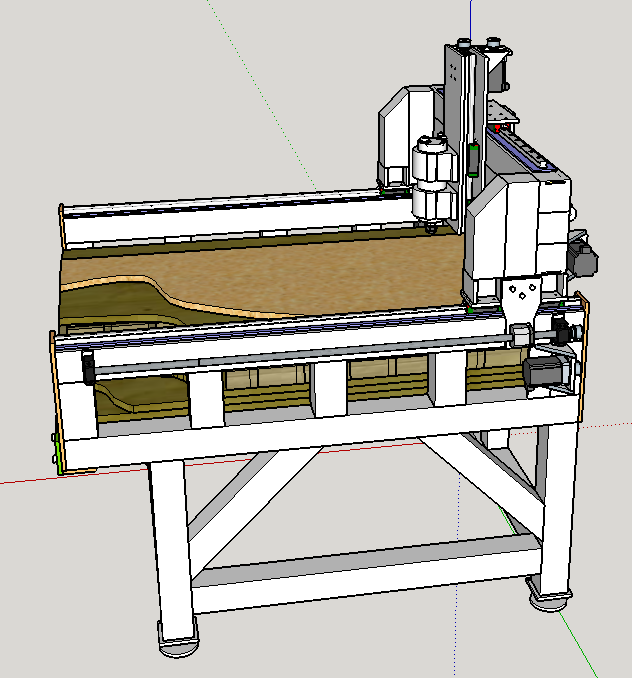Select the lead screw coupling block on front rail
The width and height of the screenshot is (632, 678).
click(x=520, y=333)
